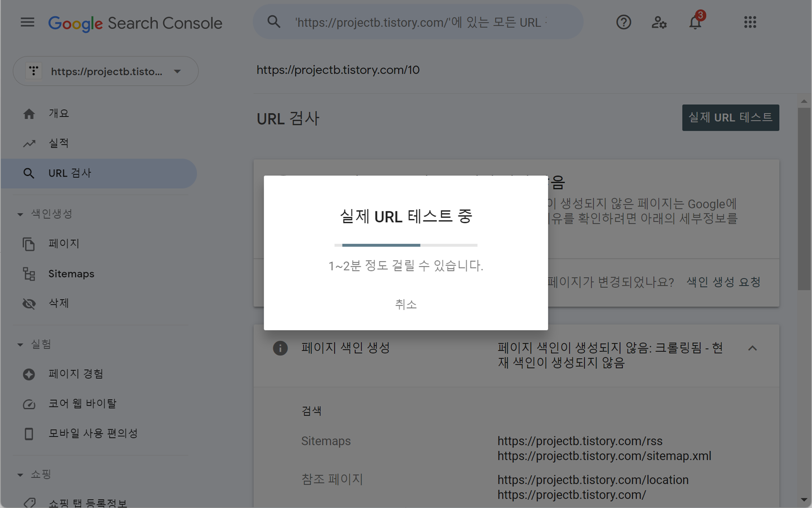Select URL 검사 in sidebar
Image resolution: width=812 pixels, height=508 pixels.
(99, 173)
